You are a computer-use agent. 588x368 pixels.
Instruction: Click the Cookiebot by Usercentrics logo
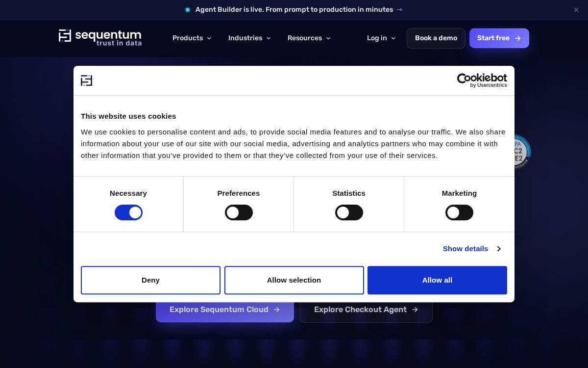point(482,80)
